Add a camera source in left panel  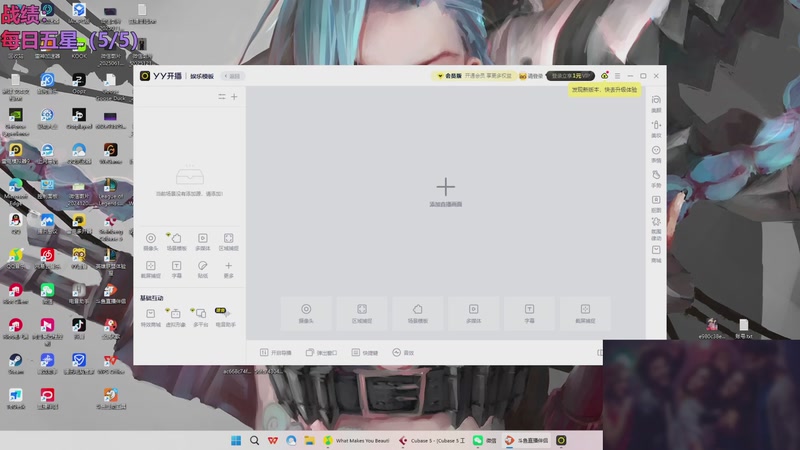[x=151, y=242]
